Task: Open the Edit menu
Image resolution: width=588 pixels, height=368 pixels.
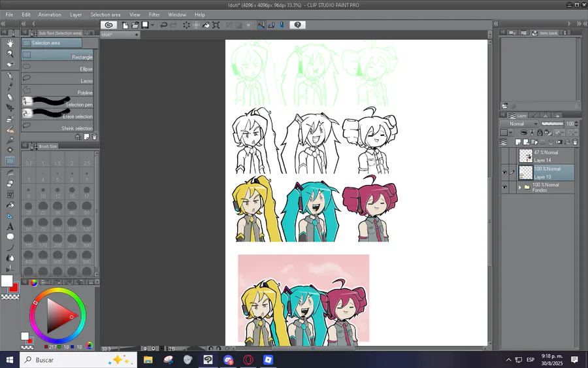Action: (x=26, y=14)
